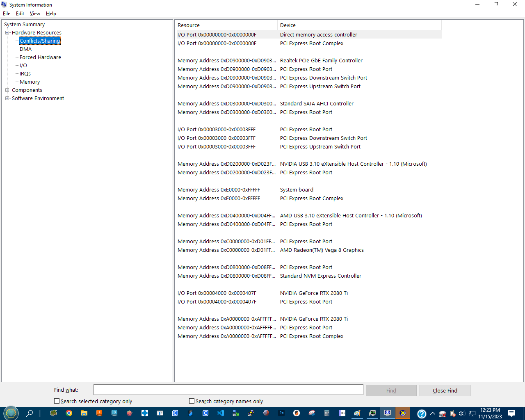
Task: Open Photoshop from the taskbar
Action: click(281, 413)
